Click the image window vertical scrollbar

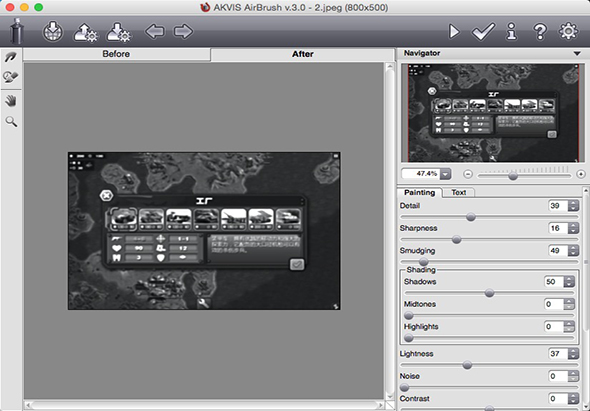pos(390,231)
